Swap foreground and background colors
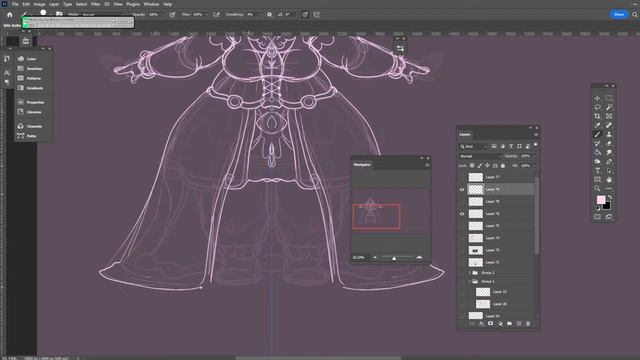The image size is (640, 360). [x=610, y=197]
